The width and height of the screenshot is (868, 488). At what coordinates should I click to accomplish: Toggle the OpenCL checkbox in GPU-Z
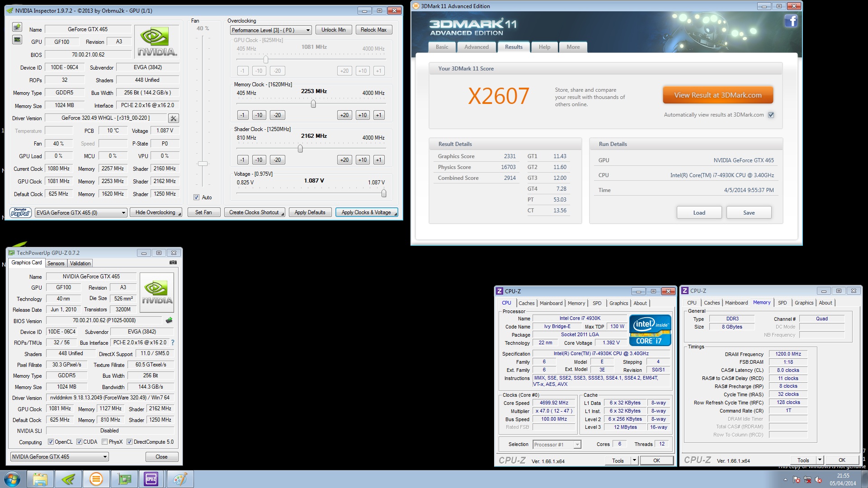(x=51, y=442)
